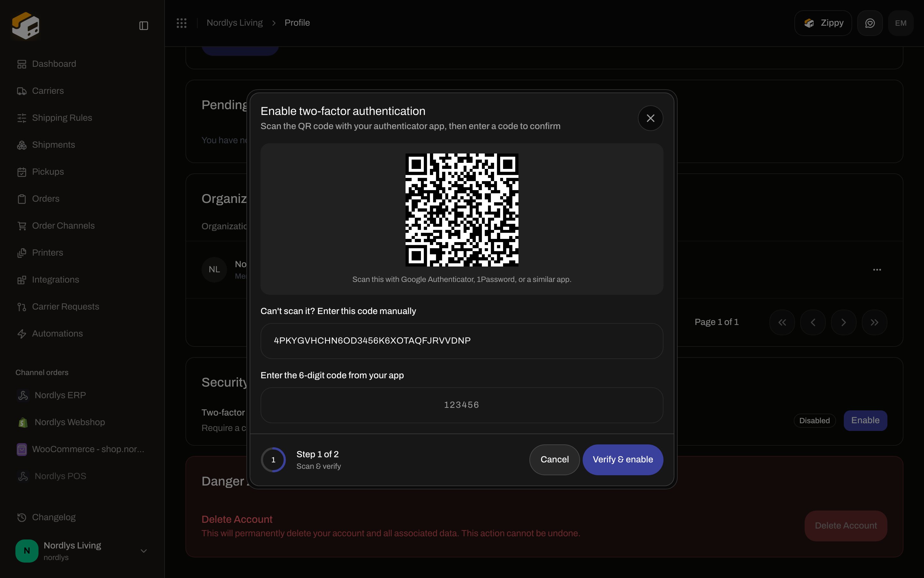This screenshot has width=924, height=578.
Task: Cancel the two-factor setup
Action: 554,460
